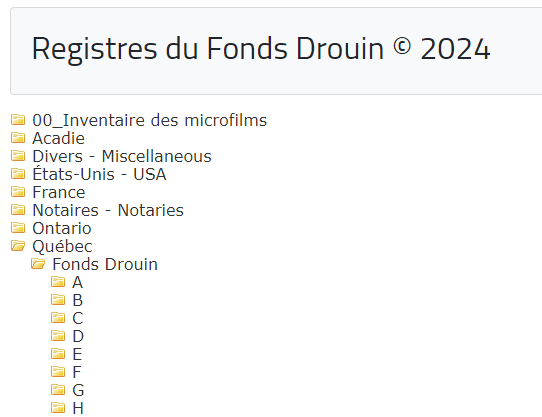Click the Fonds Drouin text label
The height and width of the screenshot is (417, 542).
pos(105,264)
